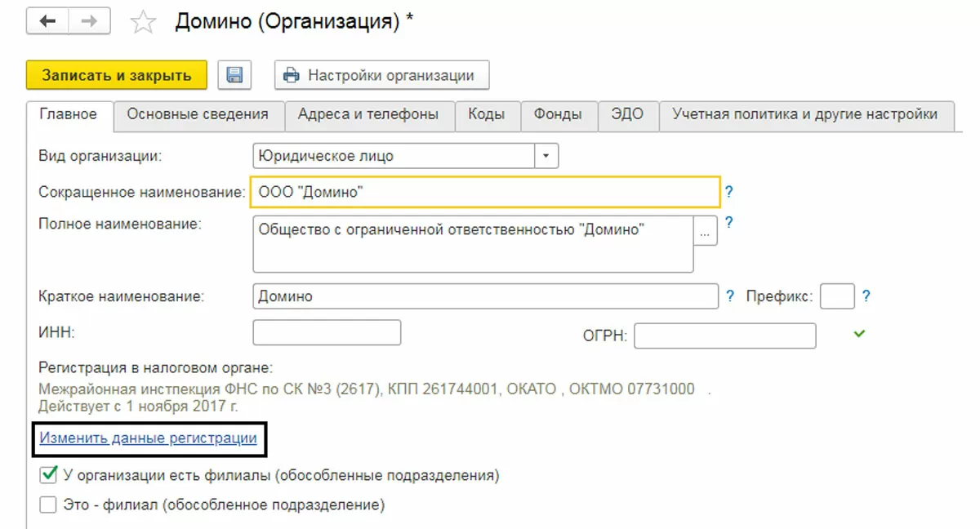Switch to Основные сведения tab

point(198,115)
